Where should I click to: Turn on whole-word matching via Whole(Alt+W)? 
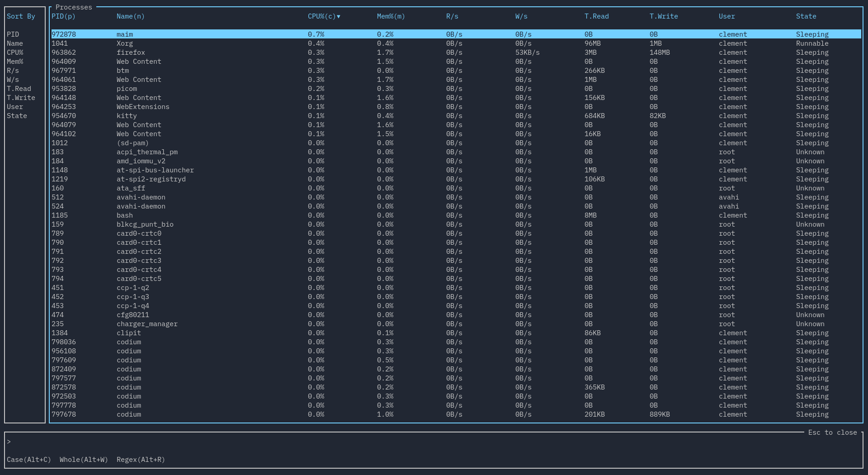83,460
